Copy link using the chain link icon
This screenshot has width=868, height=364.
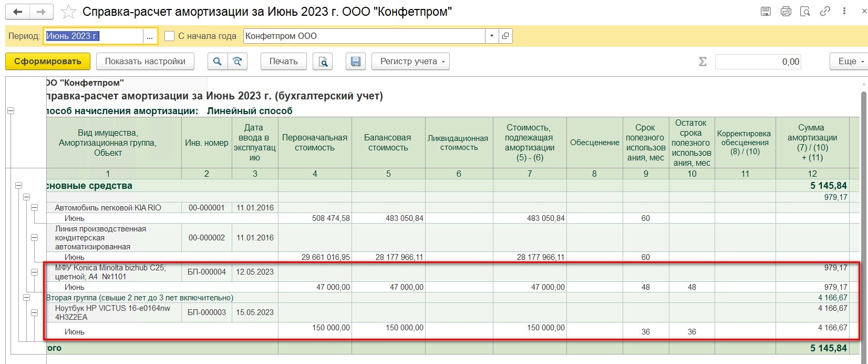825,11
